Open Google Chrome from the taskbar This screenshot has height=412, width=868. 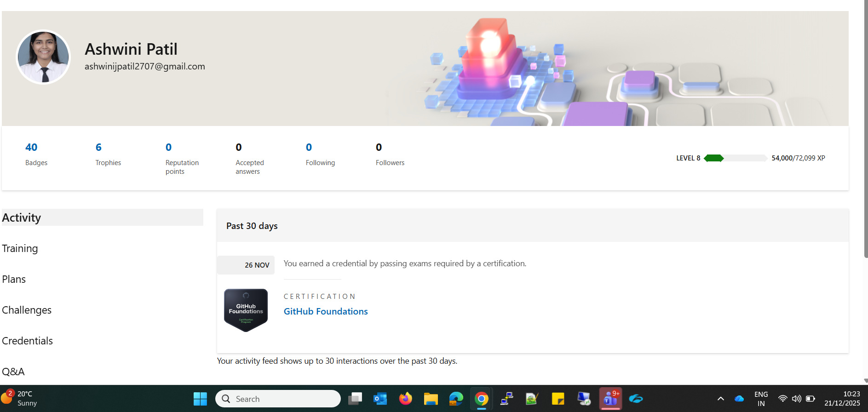pyautogui.click(x=482, y=399)
